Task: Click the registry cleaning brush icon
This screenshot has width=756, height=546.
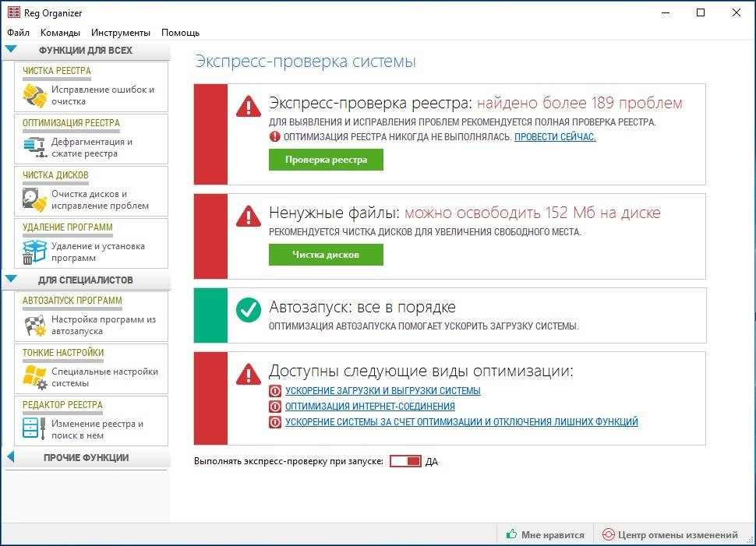Action: 34,96
